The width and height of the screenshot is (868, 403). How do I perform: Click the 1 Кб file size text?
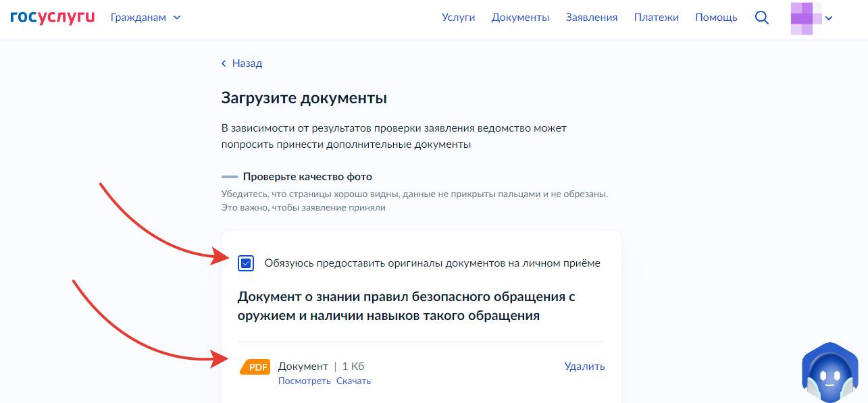(353, 367)
